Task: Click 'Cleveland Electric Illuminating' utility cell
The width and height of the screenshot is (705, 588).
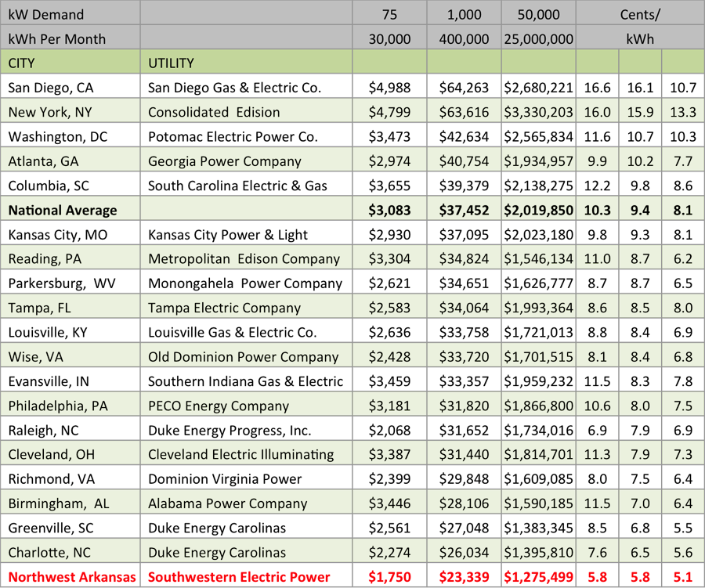Action: [x=247, y=454]
